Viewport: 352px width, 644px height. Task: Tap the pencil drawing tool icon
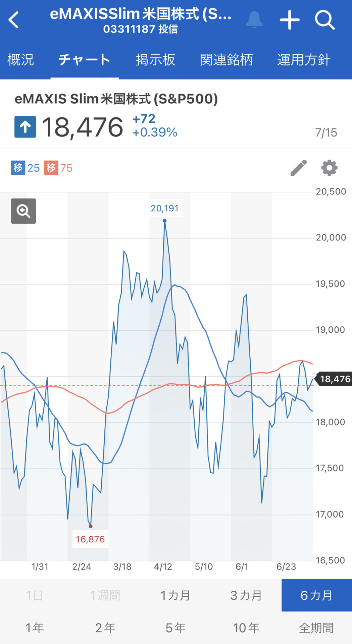pyautogui.click(x=298, y=168)
